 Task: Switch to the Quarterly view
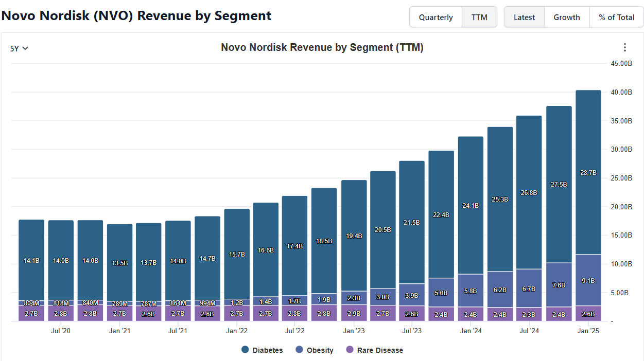(x=436, y=17)
